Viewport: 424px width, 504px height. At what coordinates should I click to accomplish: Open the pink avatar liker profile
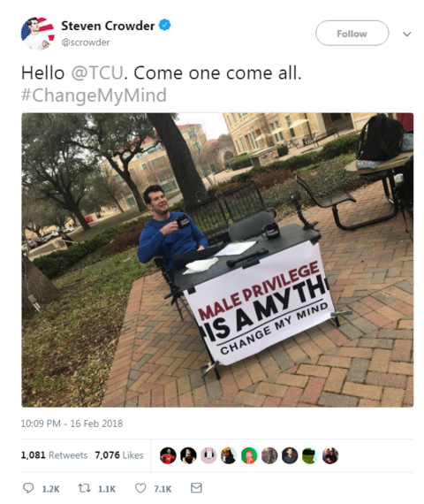coord(208,455)
